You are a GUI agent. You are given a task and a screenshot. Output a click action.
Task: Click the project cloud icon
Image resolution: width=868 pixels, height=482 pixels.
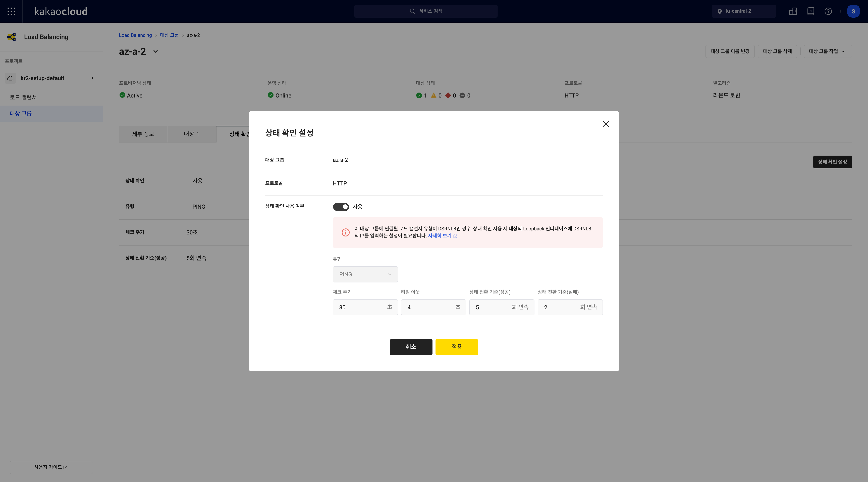(10, 78)
